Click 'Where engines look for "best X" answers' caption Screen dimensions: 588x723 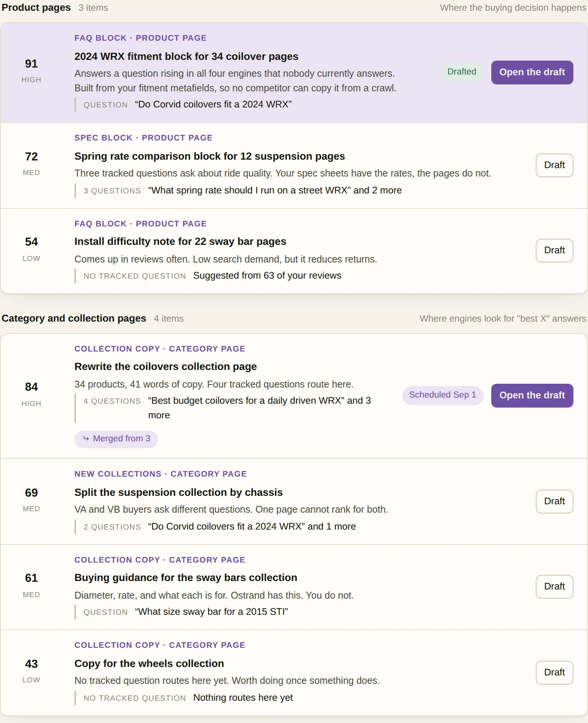(503, 318)
